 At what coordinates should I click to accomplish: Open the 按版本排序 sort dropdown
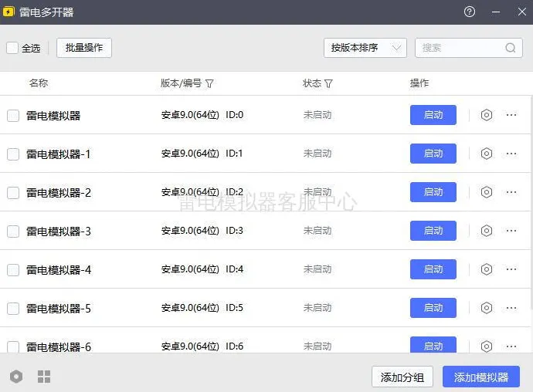tap(365, 48)
